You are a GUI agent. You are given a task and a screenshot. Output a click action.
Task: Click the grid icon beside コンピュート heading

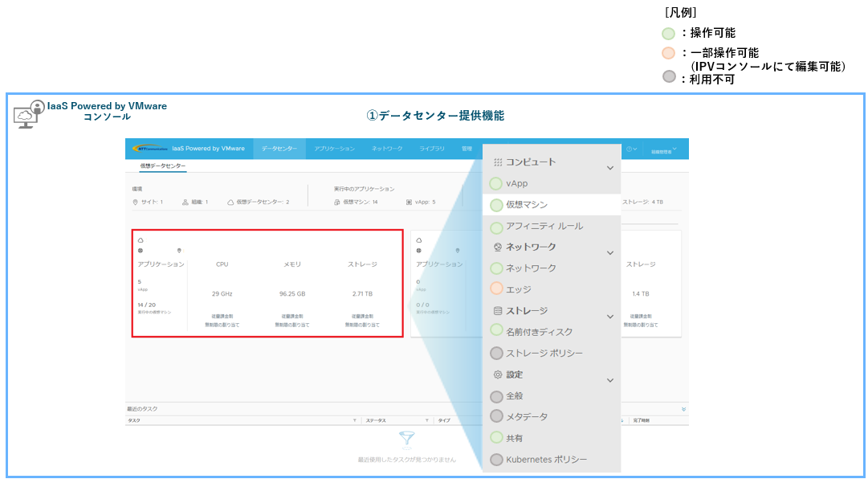(498, 162)
